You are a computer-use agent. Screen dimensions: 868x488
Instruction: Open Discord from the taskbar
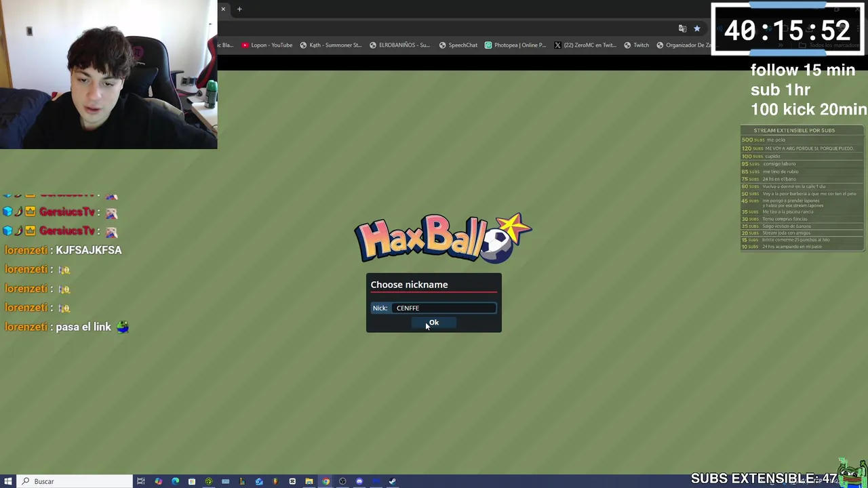coord(359,481)
